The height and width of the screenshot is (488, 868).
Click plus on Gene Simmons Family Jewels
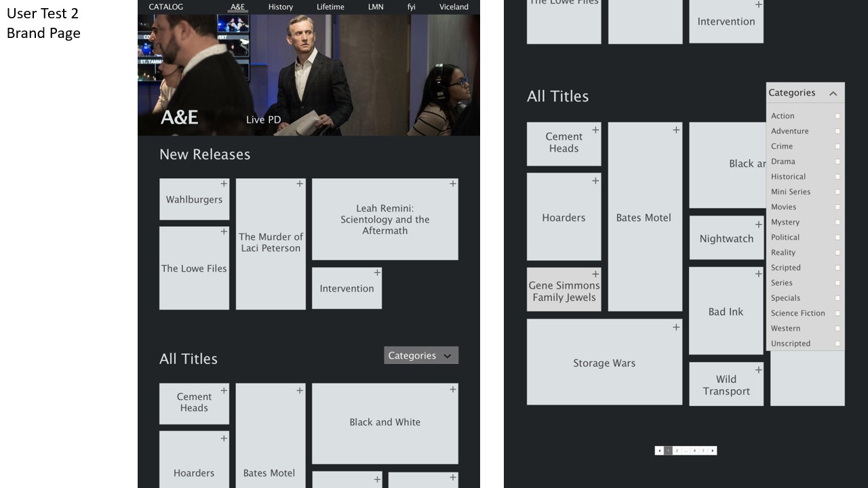click(595, 274)
